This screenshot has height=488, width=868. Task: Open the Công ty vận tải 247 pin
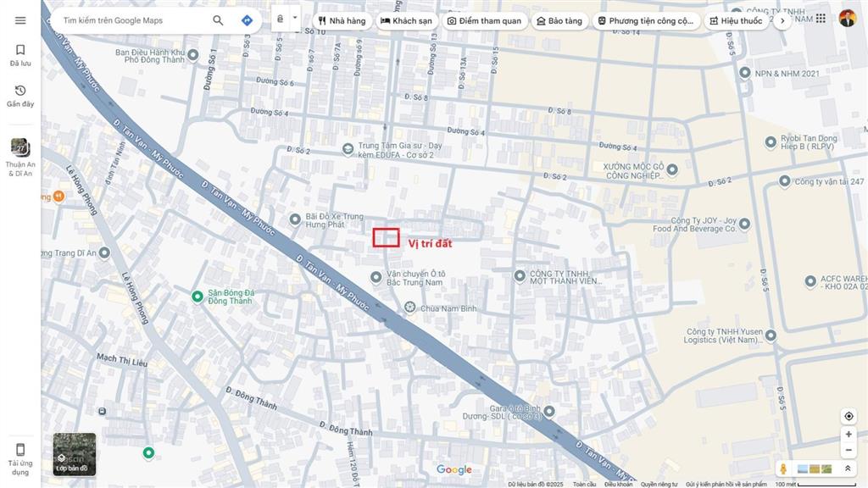coord(784,181)
